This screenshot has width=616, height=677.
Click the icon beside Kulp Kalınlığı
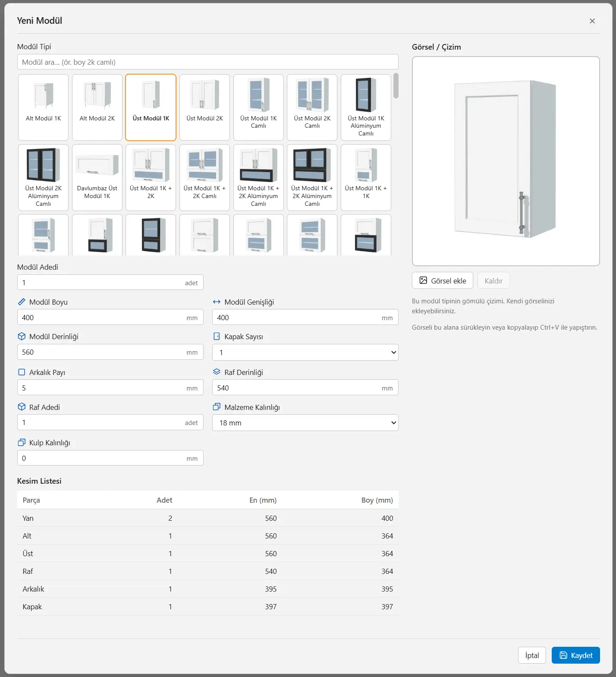(22, 443)
